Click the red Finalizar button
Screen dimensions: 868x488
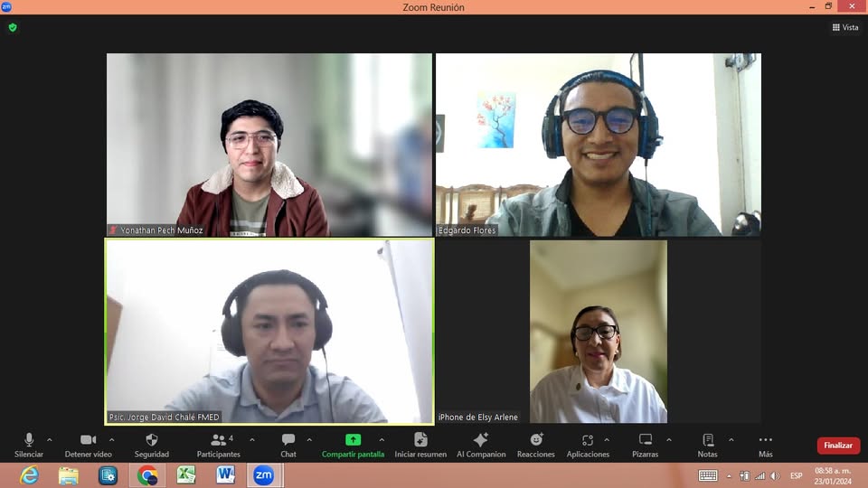tap(838, 446)
